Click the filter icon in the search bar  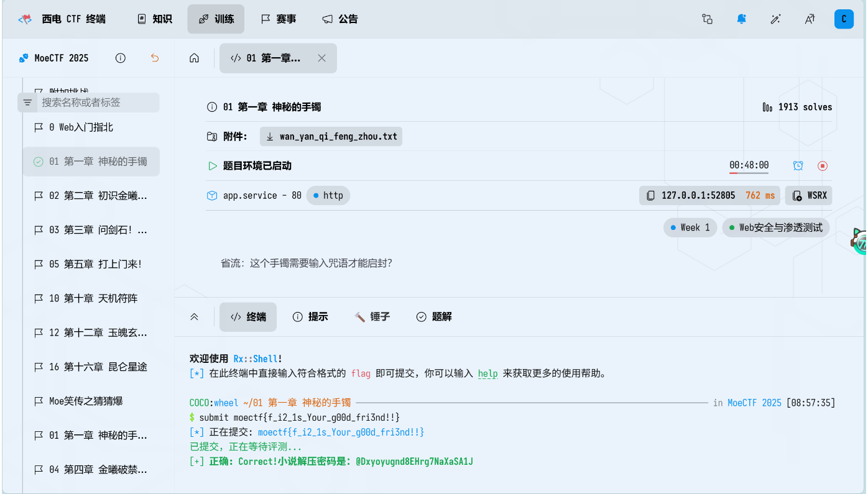(x=28, y=102)
